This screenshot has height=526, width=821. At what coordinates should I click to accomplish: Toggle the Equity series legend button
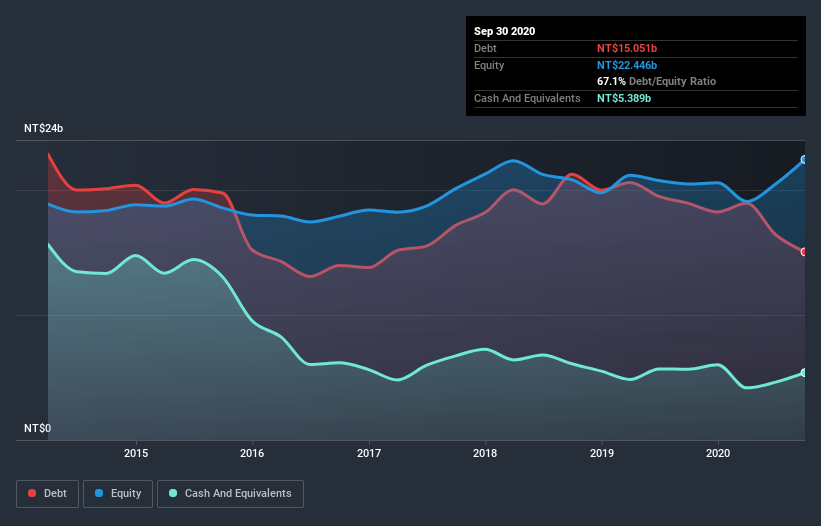click(118, 494)
